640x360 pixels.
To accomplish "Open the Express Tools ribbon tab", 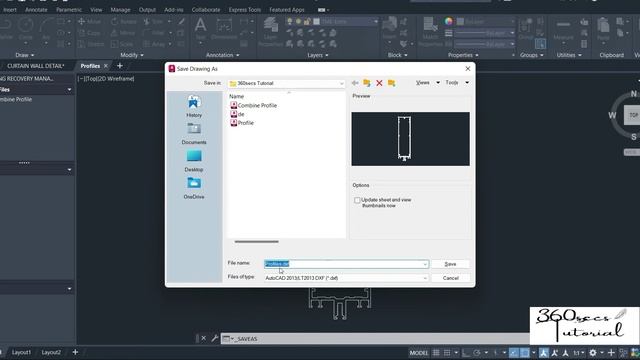I will (x=244, y=9).
